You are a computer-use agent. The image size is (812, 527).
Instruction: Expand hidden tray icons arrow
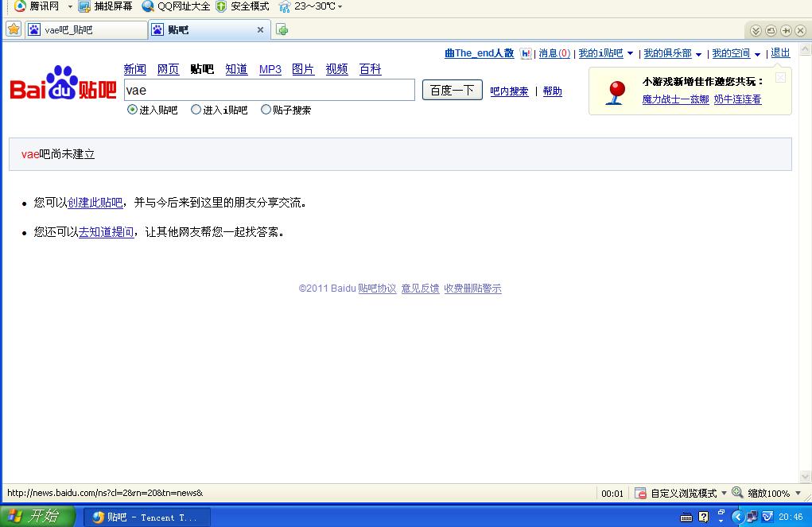pos(737,517)
